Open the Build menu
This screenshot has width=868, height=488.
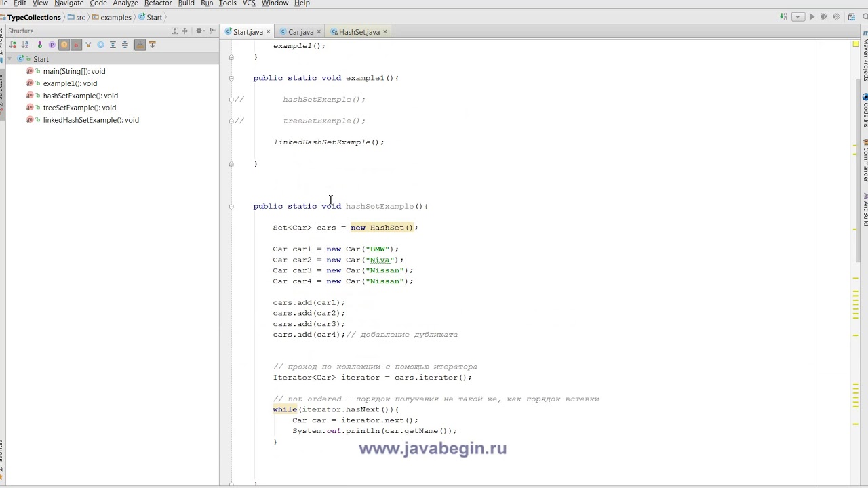click(x=186, y=3)
